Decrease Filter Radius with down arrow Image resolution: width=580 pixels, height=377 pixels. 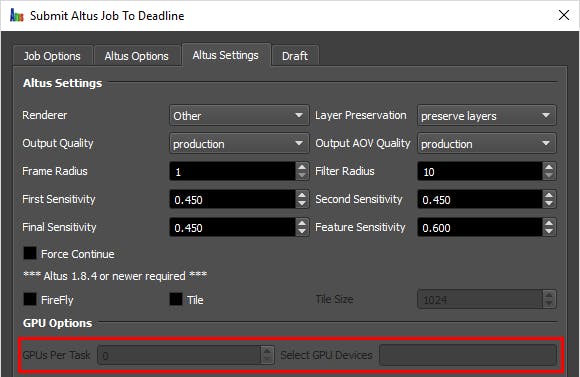tap(549, 176)
